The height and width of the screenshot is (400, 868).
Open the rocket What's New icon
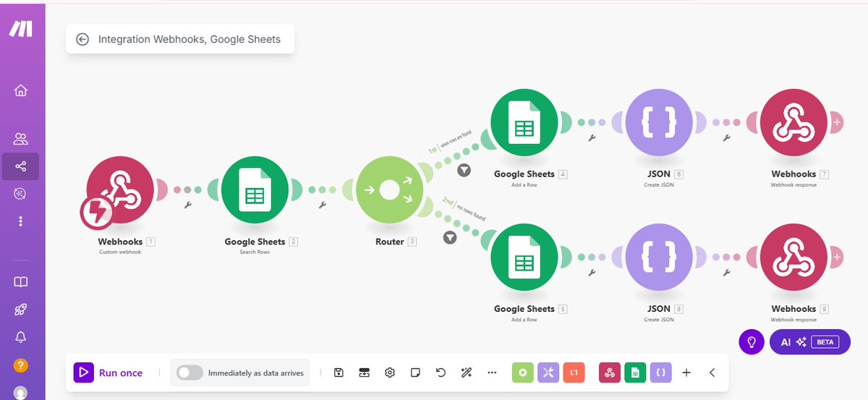click(x=20, y=310)
